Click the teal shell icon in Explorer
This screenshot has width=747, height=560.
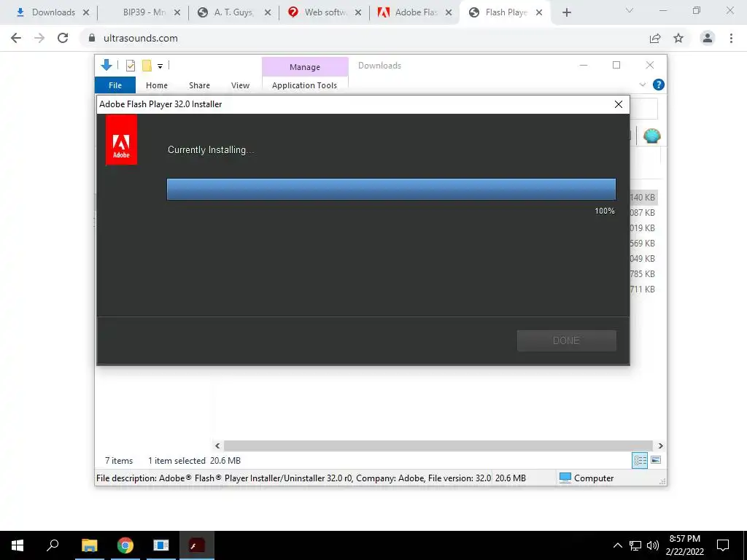click(651, 136)
